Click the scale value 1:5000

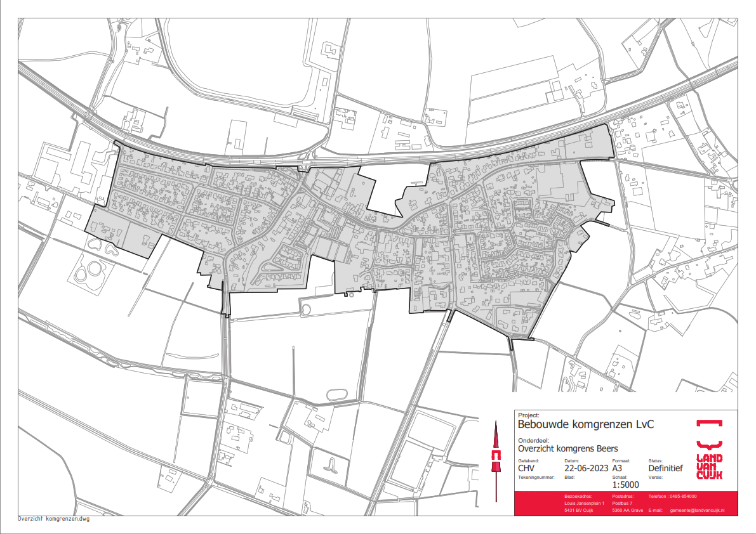coord(625,485)
